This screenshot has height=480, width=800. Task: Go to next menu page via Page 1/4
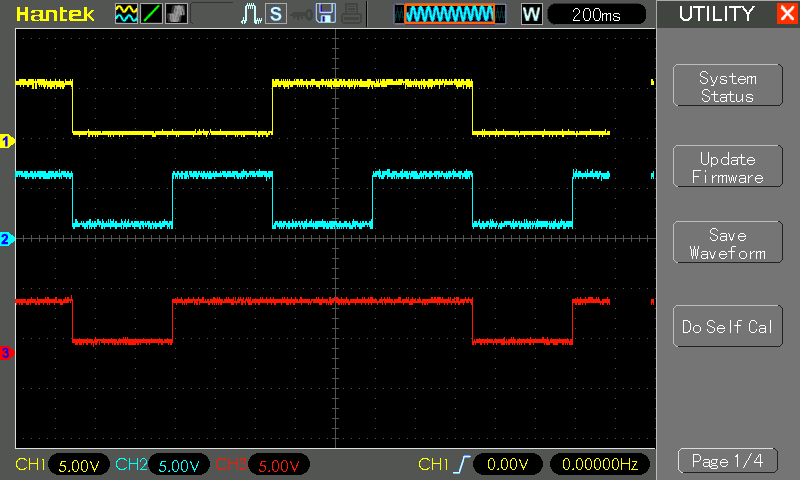(x=727, y=461)
